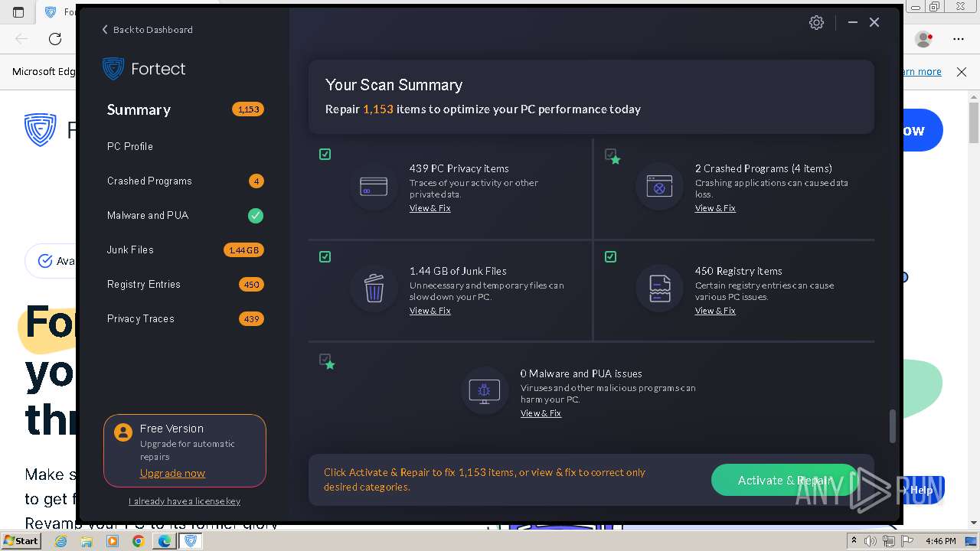The image size is (980, 551).
Task: Open Crashed Programs section
Action: click(149, 181)
